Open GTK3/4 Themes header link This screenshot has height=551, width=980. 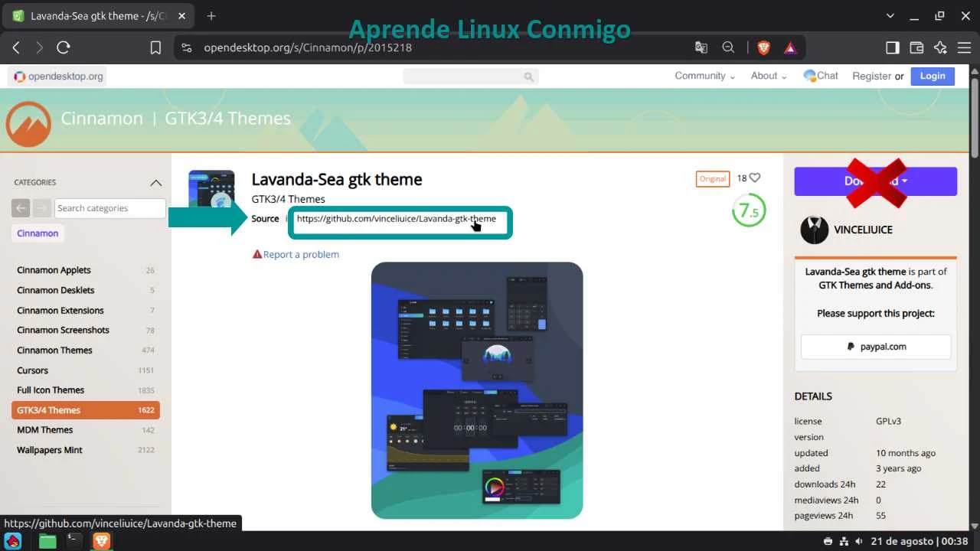tap(228, 119)
